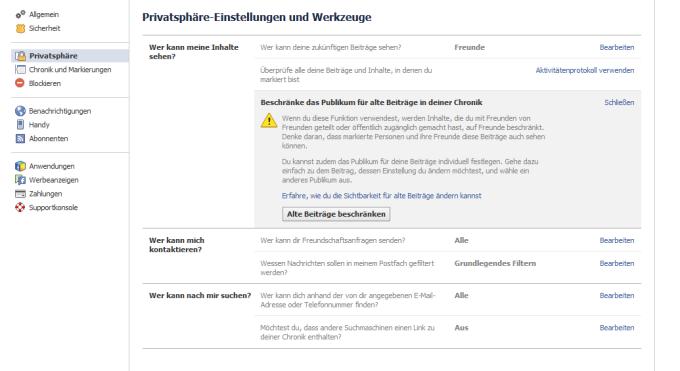Click the Wessen Nachrichten sollen gefiltert question
680x371 pixels.
[347, 268]
